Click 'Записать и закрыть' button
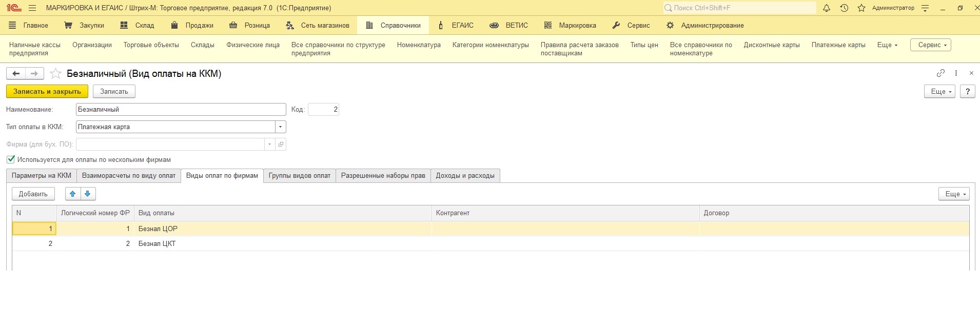980x331 pixels. (x=47, y=91)
